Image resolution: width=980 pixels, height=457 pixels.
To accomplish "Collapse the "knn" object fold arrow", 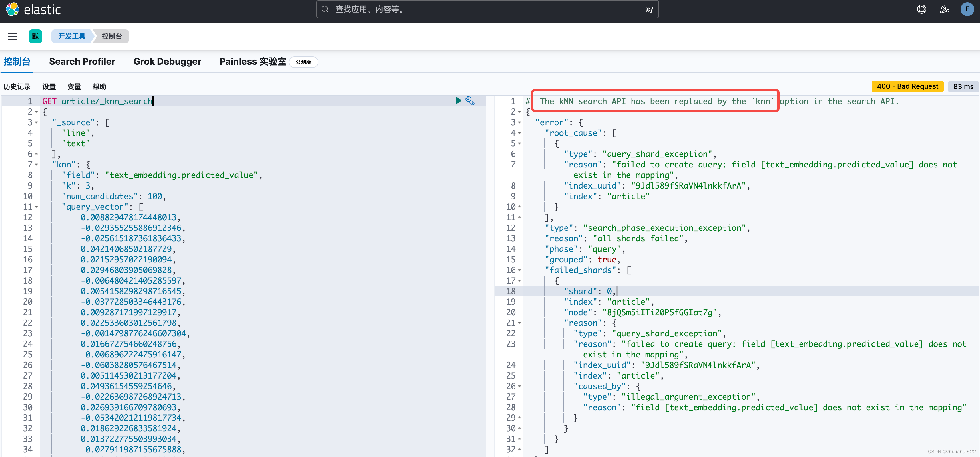I will pyautogui.click(x=37, y=165).
